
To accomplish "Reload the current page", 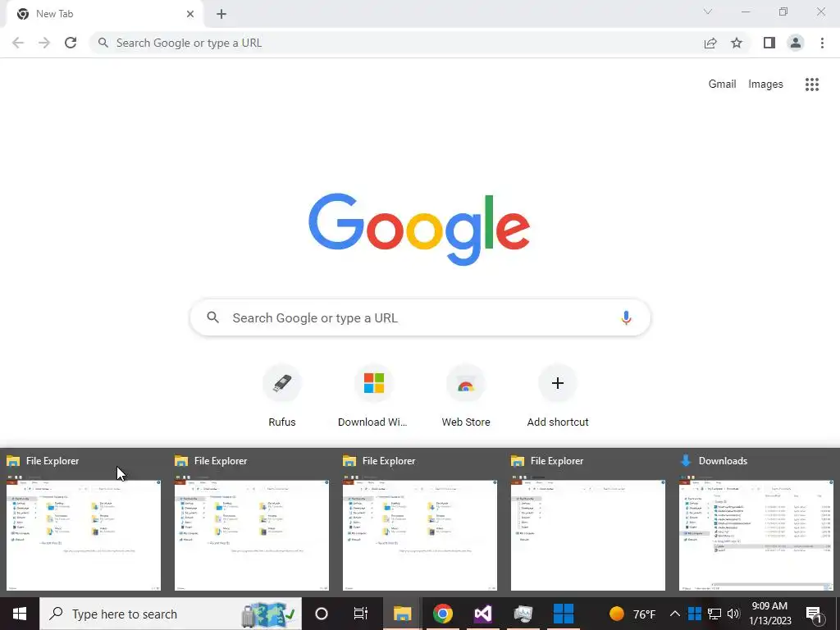I will [x=71, y=43].
